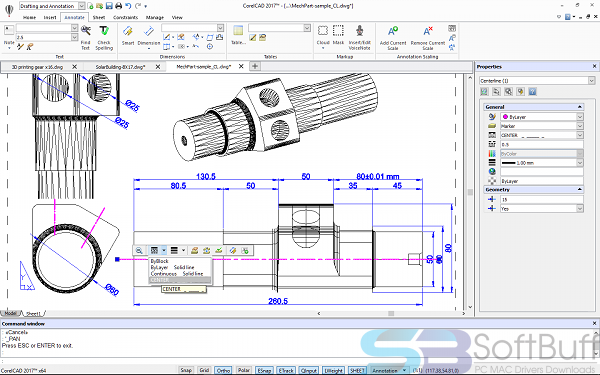
Task: Choose ByLayer Solid line in popup list
Action: (x=172, y=267)
